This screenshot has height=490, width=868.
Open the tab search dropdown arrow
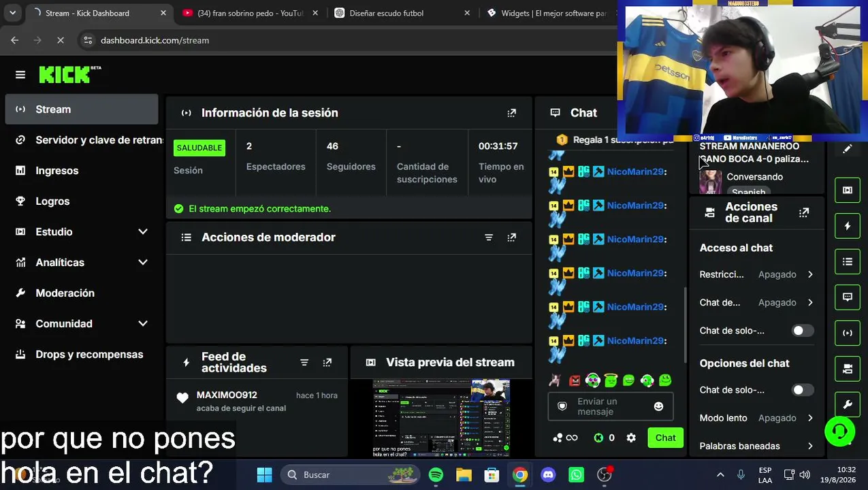pos(13,13)
